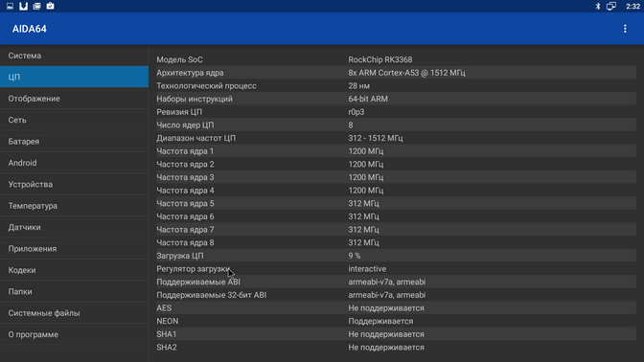Image resolution: width=644 pixels, height=362 pixels.
Task: Click the 8x ARM Cortex-A53 value
Action: click(x=406, y=73)
